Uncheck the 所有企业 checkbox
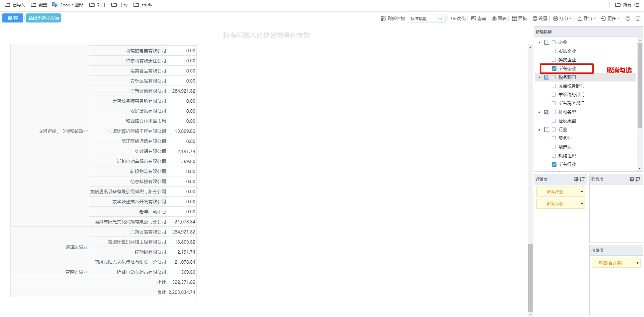 [x=554, y=68]
